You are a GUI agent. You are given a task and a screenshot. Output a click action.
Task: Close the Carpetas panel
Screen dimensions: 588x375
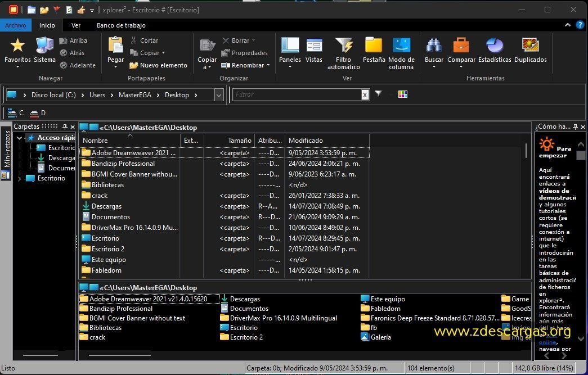pos(73,127)
